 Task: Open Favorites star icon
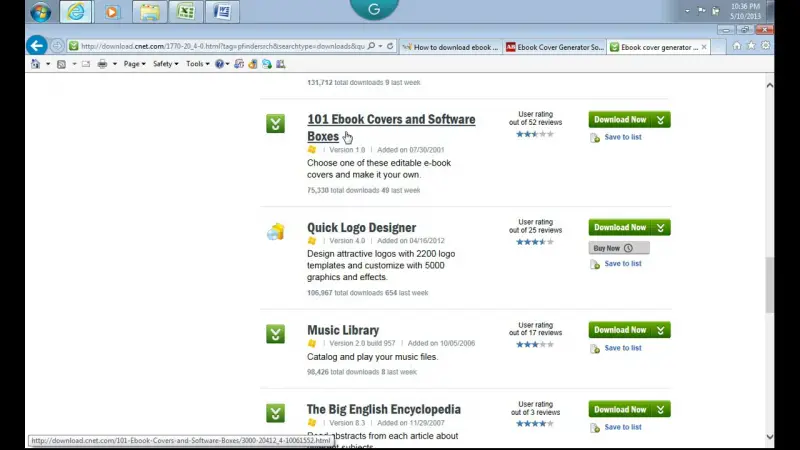(x=751, y=45)
